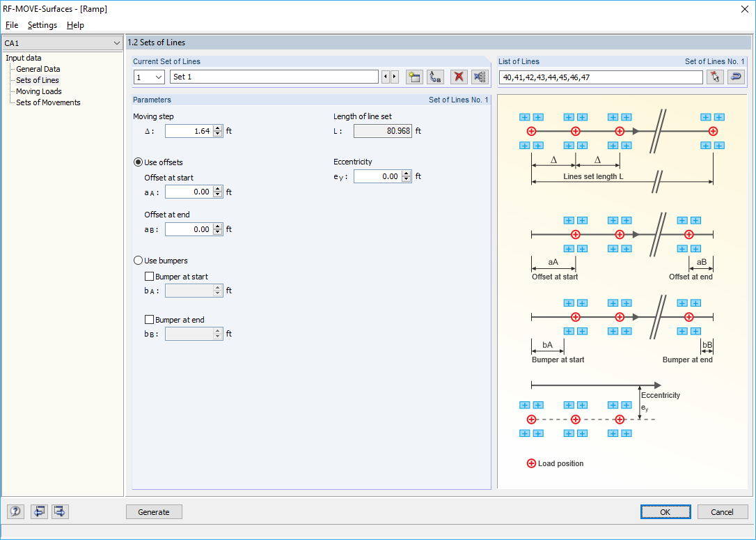Open the Settings menu

[x=42, y=25]
